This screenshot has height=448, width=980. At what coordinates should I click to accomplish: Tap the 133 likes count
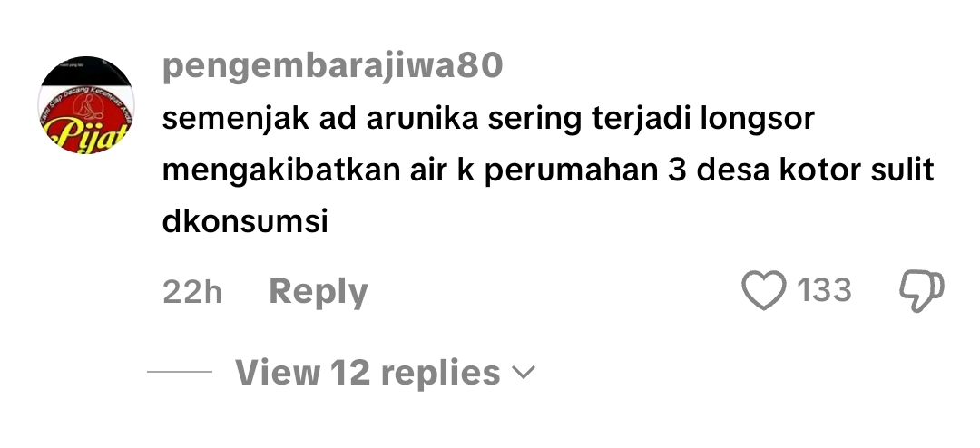[x=824, y=290]
